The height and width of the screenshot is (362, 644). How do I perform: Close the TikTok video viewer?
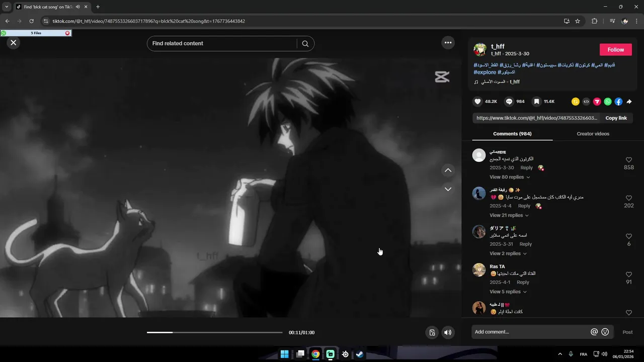[x=14, y=43]
